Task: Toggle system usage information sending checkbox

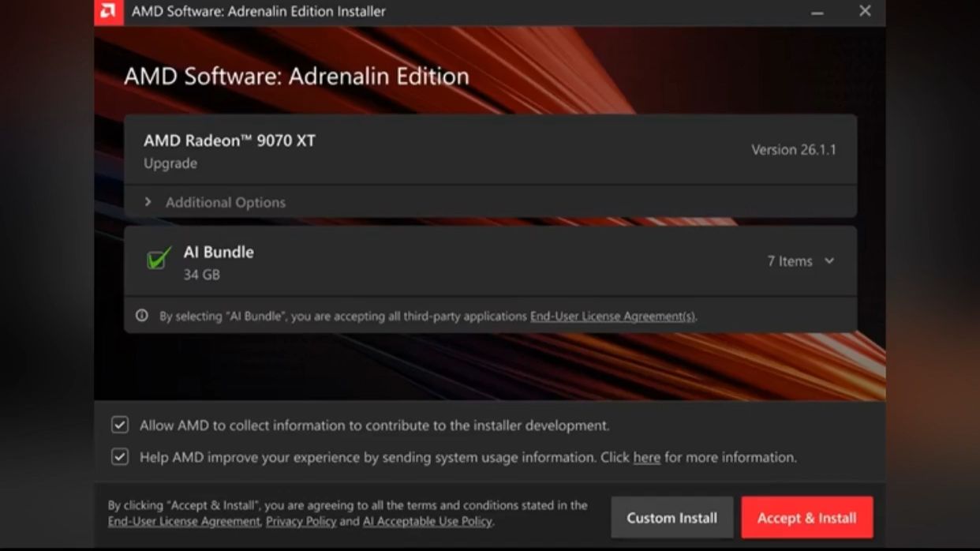Action: 120,457
